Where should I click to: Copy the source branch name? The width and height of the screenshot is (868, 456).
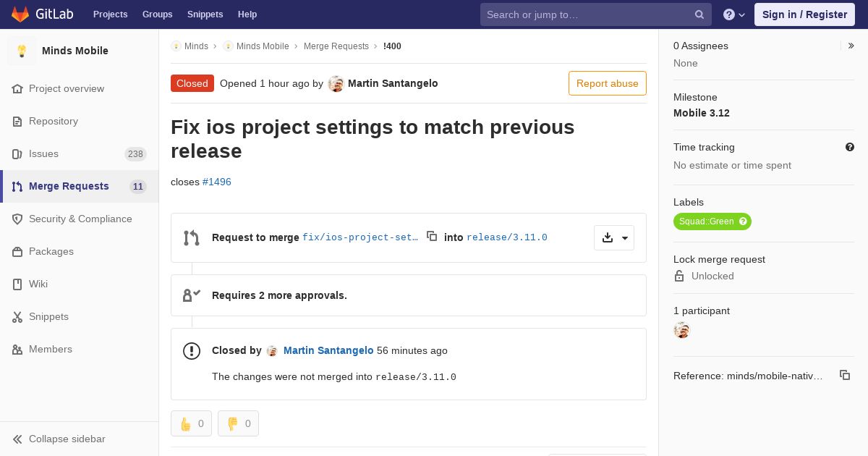point(432,236)
